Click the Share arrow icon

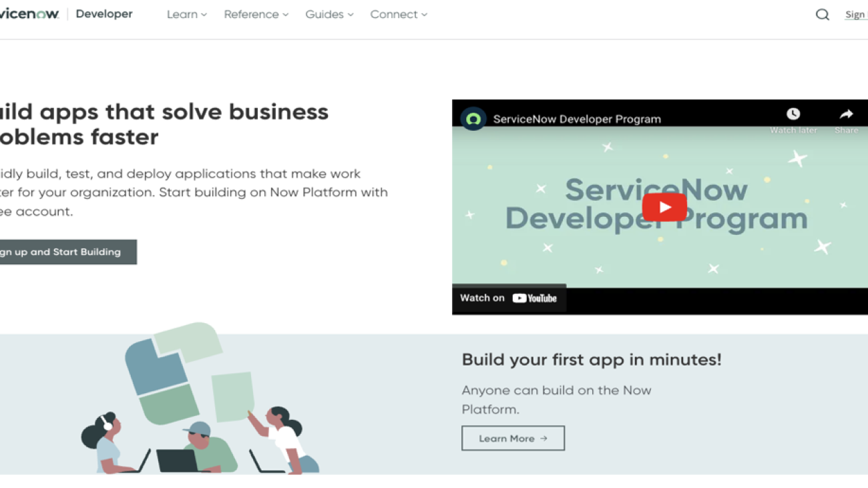(846, 114)
